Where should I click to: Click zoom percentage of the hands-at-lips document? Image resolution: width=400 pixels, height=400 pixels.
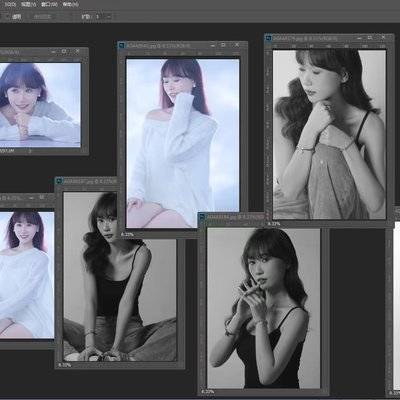tap(208, 392)
